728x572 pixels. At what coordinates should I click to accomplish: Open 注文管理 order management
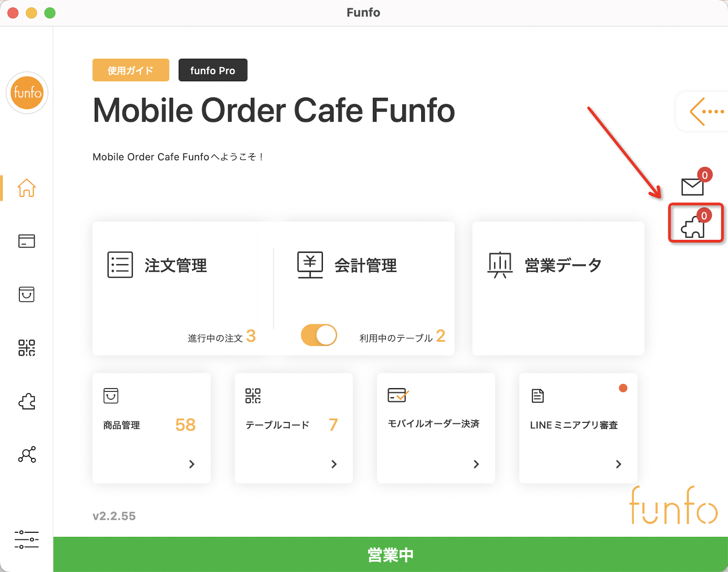pyautogui.click(x=176, y=266)
